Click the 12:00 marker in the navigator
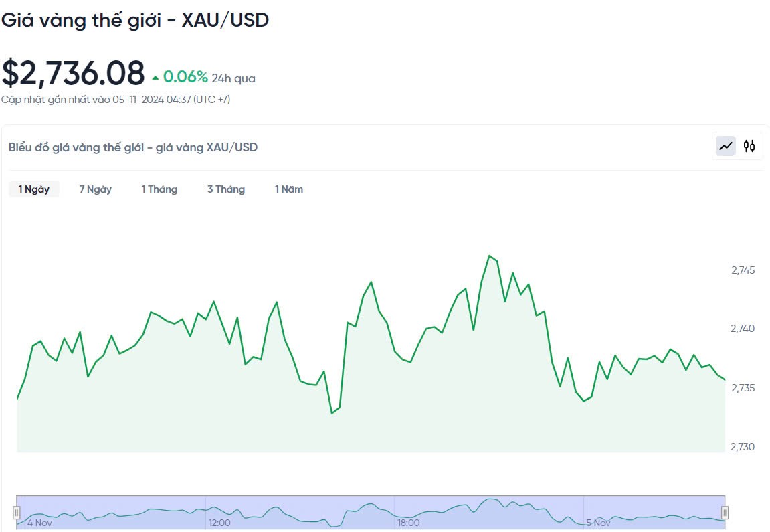Viewport: 770px width, 532px height. (x=220, y=522)
